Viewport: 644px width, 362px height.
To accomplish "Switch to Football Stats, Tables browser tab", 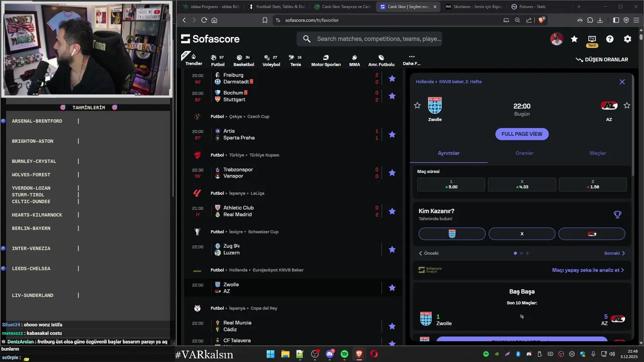I will [277, 7].
